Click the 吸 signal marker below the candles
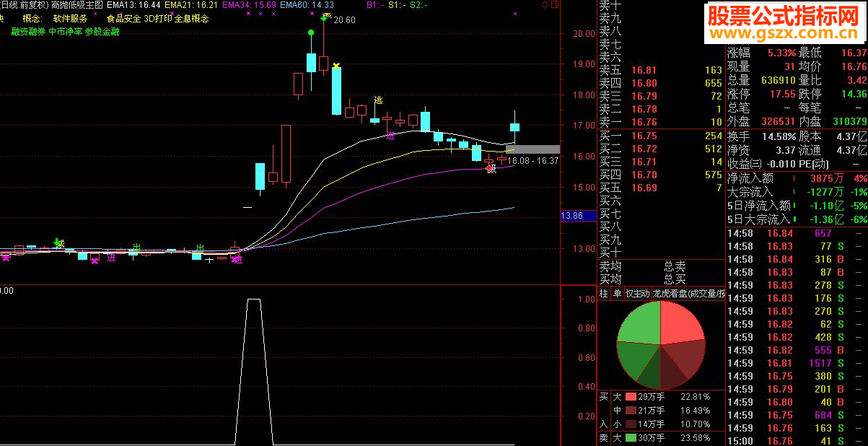The image size is (868, 446). pos(491,169)
